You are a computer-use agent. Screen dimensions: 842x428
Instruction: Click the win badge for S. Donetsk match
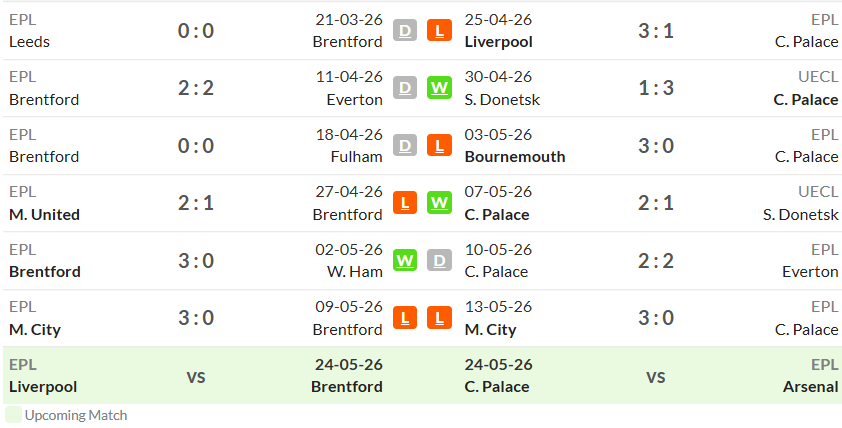pos(439,88)
